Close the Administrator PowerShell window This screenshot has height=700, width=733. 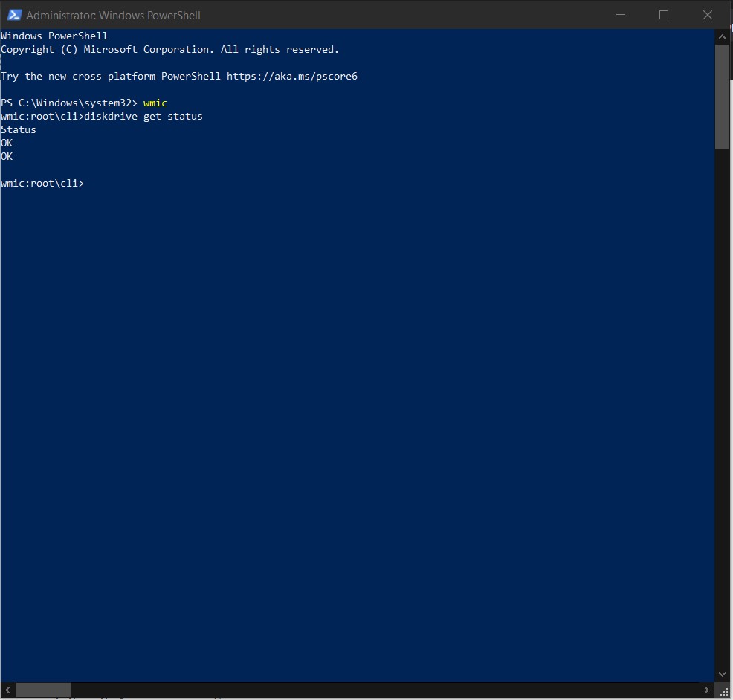[707, 15]
